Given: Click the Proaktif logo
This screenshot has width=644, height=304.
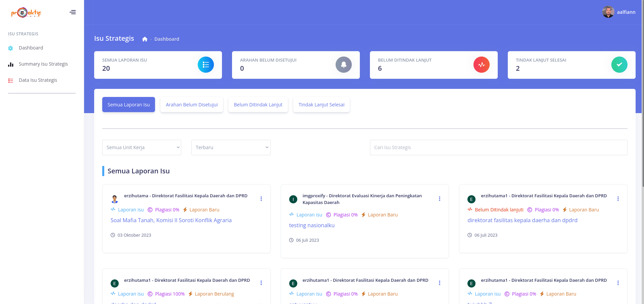Looking at the screenshot, I should pyautogui.click(x=26, y=12).
